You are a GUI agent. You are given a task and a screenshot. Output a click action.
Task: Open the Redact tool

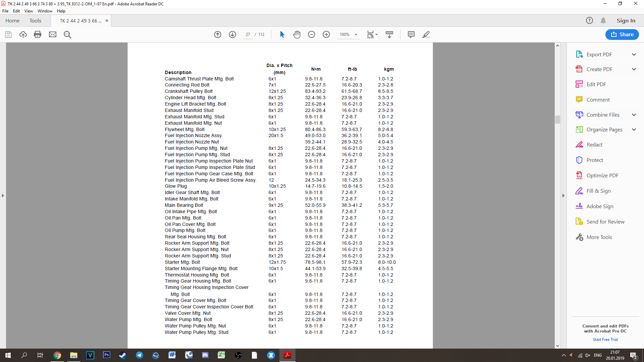pos(594,144)
